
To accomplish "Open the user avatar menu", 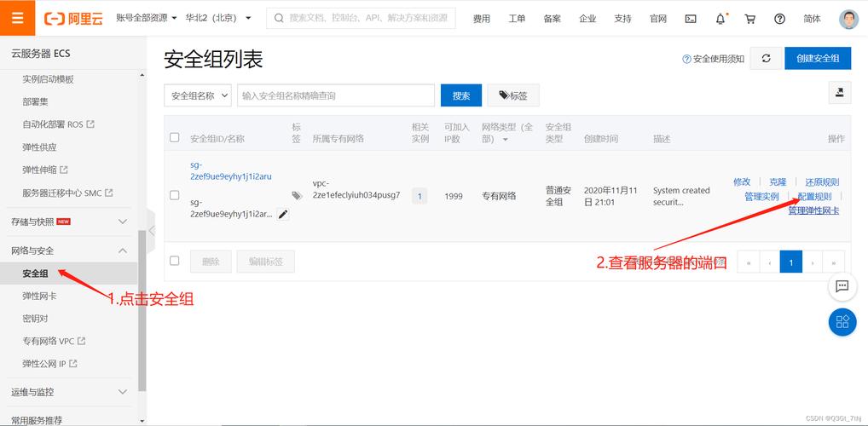I will (x=848, y=19).
